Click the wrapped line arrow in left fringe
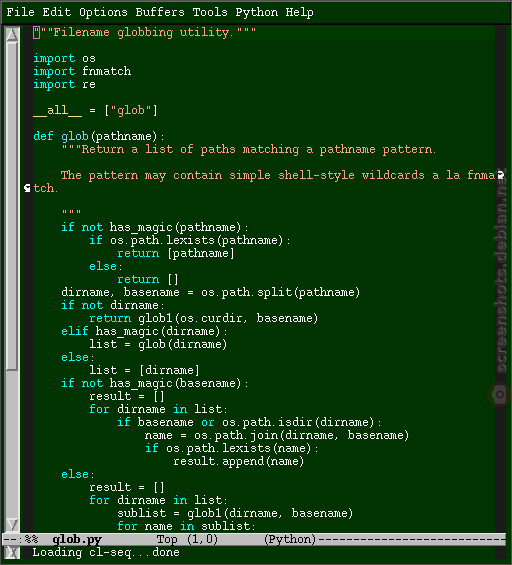 point(27,188)
